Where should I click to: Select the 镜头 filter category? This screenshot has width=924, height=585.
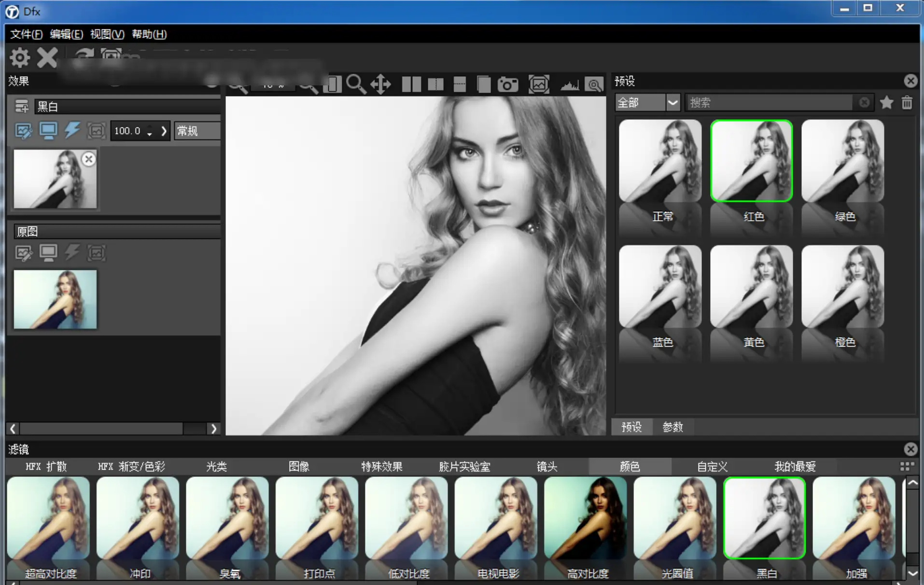pyautogui.click(x=547, y=467)
